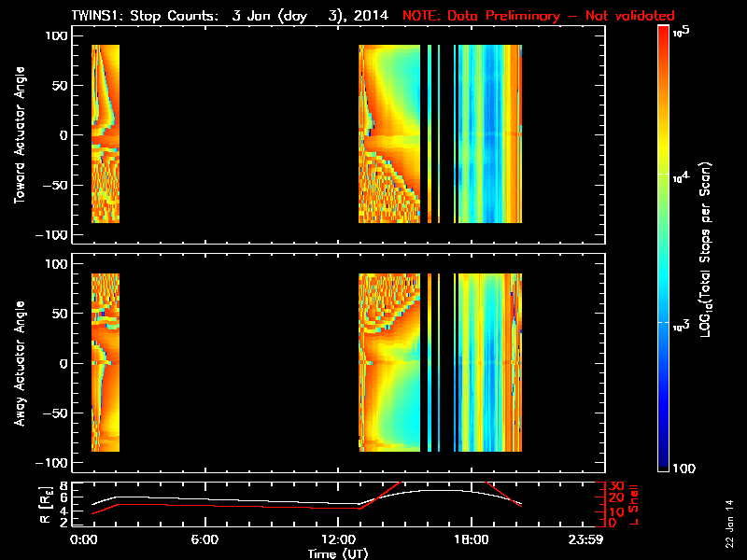This screenshot has width=747, height=560.
Task: Click the 'Toward Actuator Angle' axis label
Action: tap(19, 135)
